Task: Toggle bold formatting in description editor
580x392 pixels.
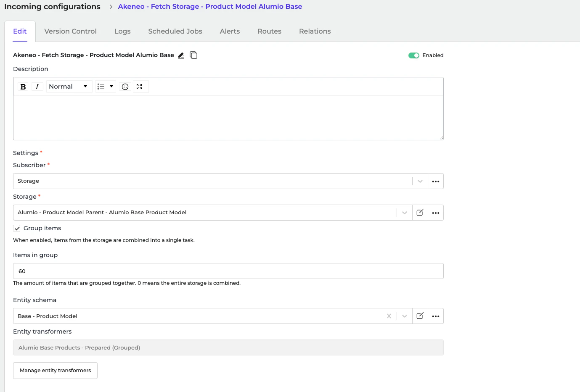Action: pyautogui.click(x=23, y=87)
